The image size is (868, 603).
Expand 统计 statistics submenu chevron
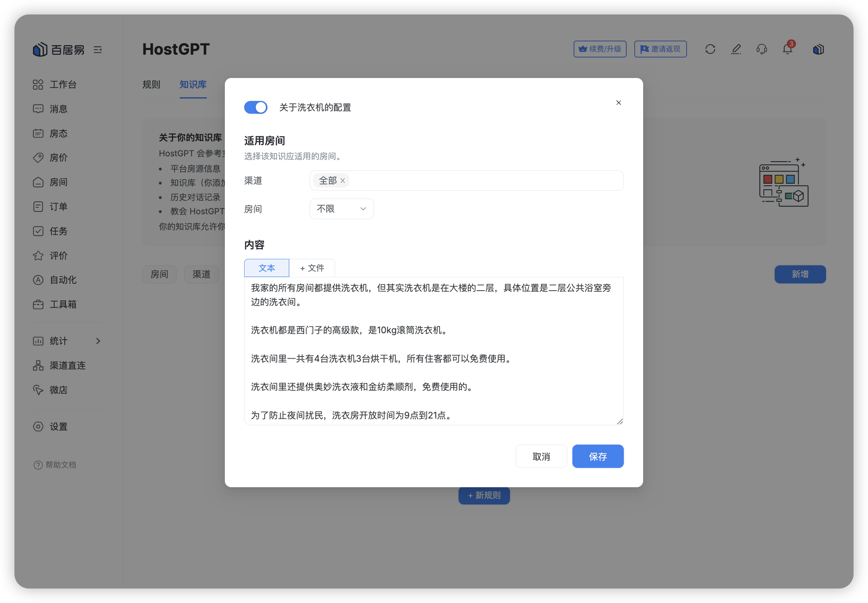click(x=98, y=341)
